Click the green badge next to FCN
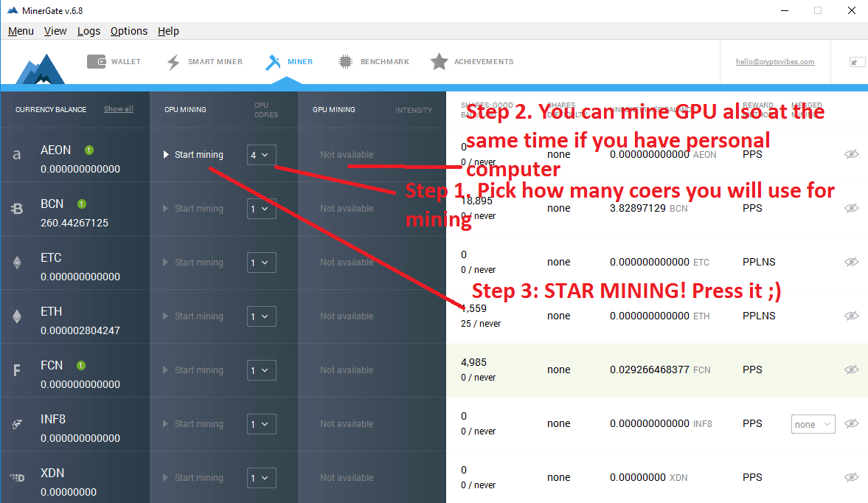This screenshot has width=868, height=503. (x=81, y=365)
